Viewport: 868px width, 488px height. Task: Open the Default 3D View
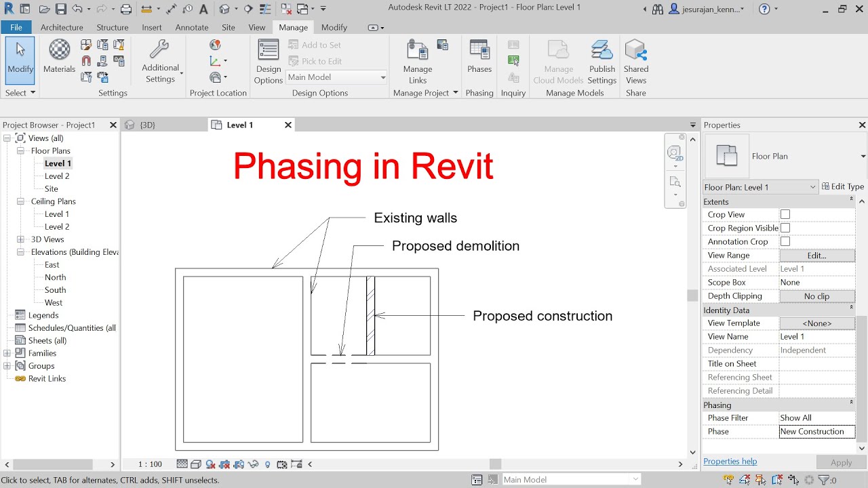[x=224, y=9]
